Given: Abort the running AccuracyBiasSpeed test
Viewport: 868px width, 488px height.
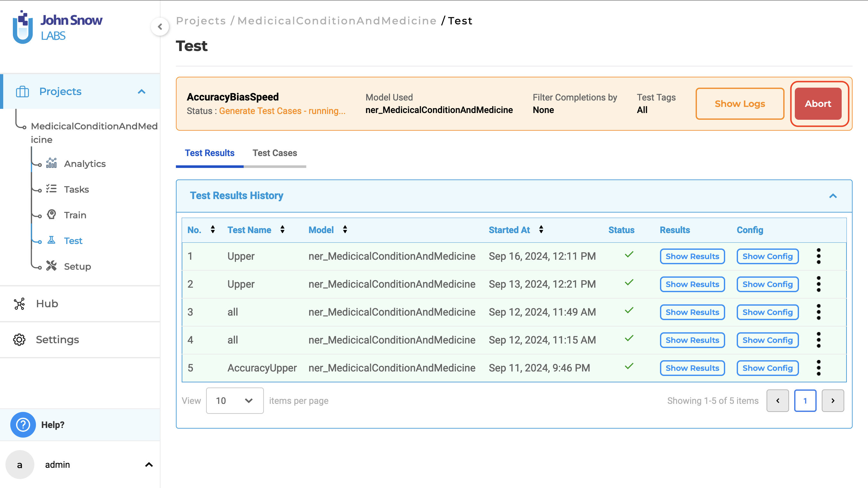Looking at the screenshot, I should pos(818,103).
